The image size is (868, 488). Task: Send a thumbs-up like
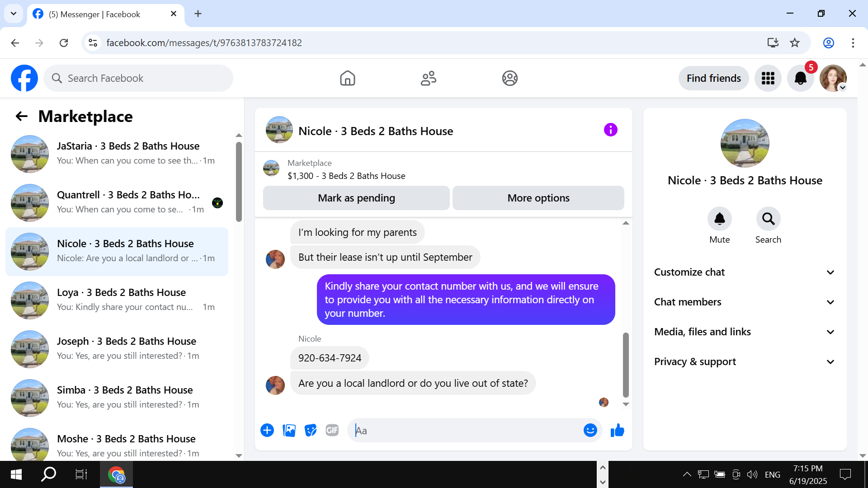point(618,430)
